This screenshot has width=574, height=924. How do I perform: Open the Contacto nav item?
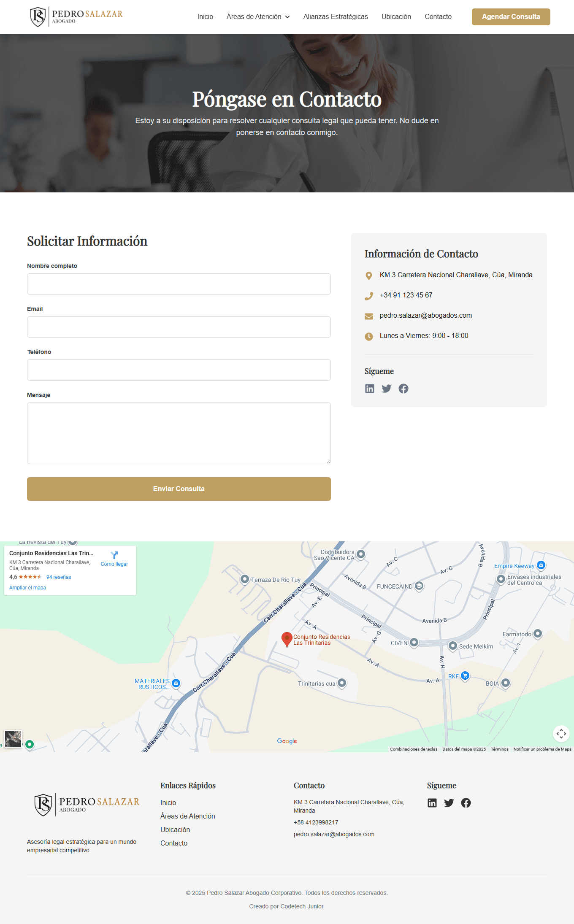438,17
